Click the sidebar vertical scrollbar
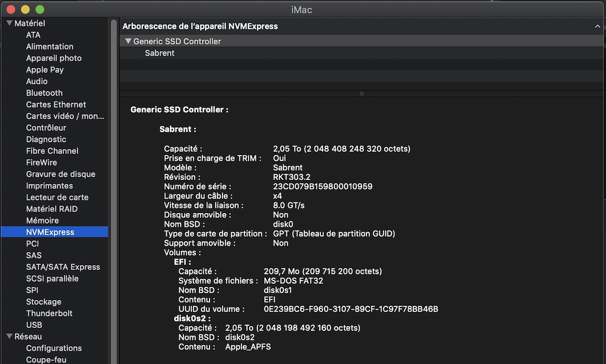Image resolution: width=606 pixels, height=364 pixels. tap(113, 118)
